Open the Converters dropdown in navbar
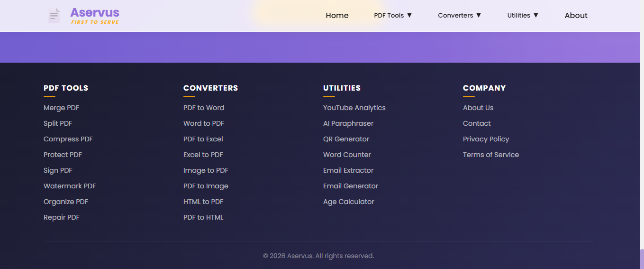Image resolution: width=644 pixels, height=269 pixels. 459,15
